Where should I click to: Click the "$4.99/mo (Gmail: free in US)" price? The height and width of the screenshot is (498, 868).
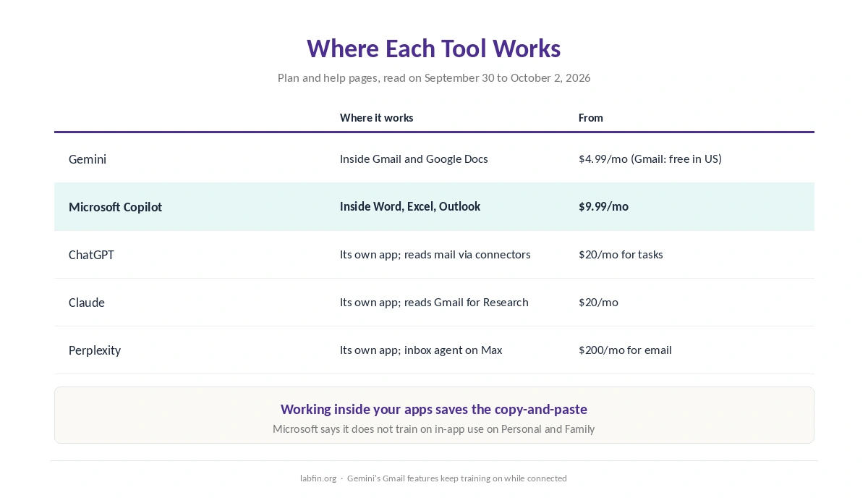tap(650, 159)
